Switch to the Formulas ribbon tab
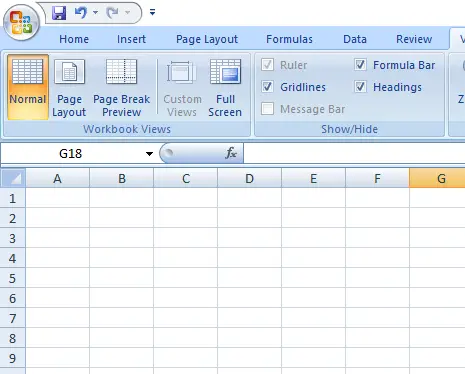 pyautogui.click(x=289, y=39)
